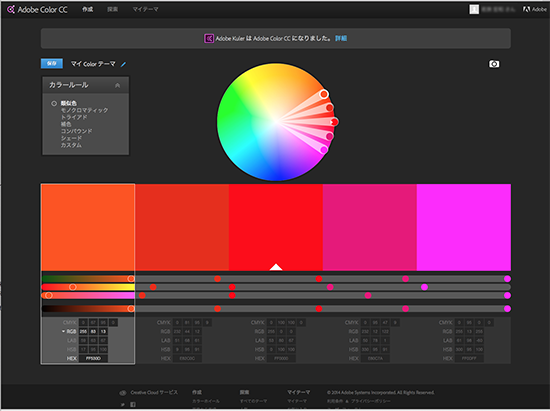550x411 pixels.
Task: Click the RGB blue value 13 in first column
Action: [x=103, y=331]
